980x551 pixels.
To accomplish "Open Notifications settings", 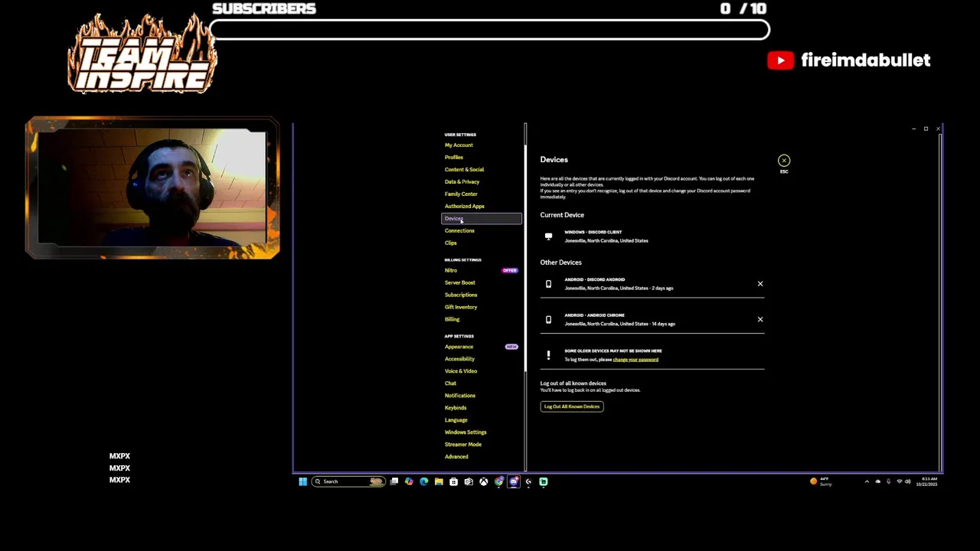I will [x=459, y=396].
